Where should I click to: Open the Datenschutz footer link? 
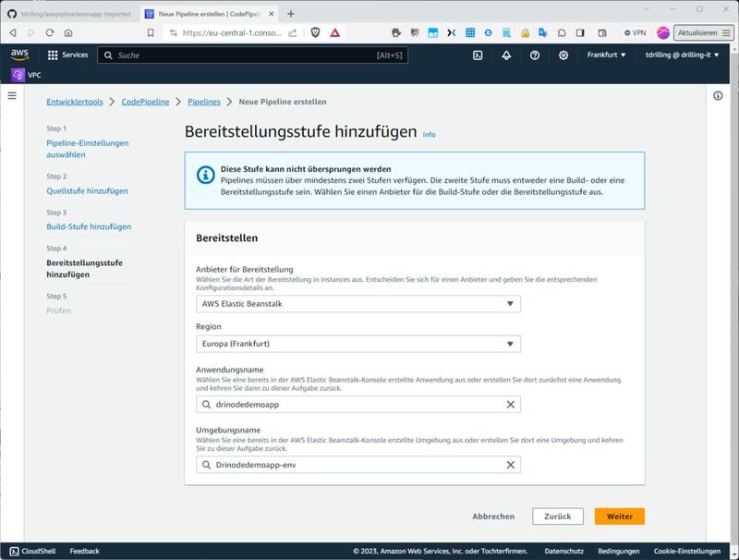tap(563, 551)
